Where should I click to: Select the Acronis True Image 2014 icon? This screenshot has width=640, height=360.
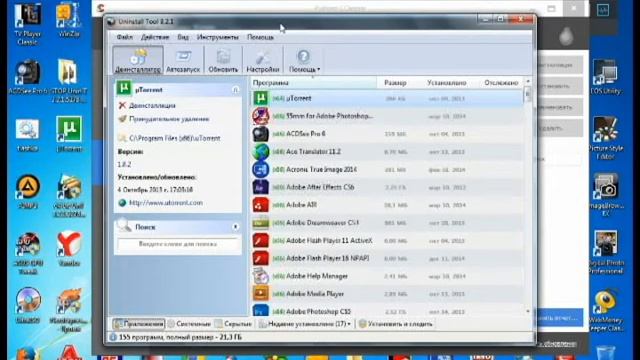coord(260,169)
